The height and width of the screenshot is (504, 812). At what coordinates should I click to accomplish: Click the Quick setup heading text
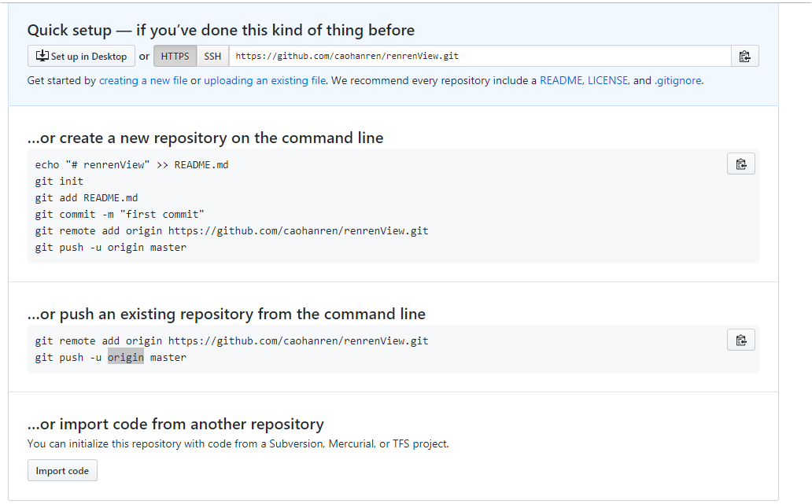pos(221,30)
